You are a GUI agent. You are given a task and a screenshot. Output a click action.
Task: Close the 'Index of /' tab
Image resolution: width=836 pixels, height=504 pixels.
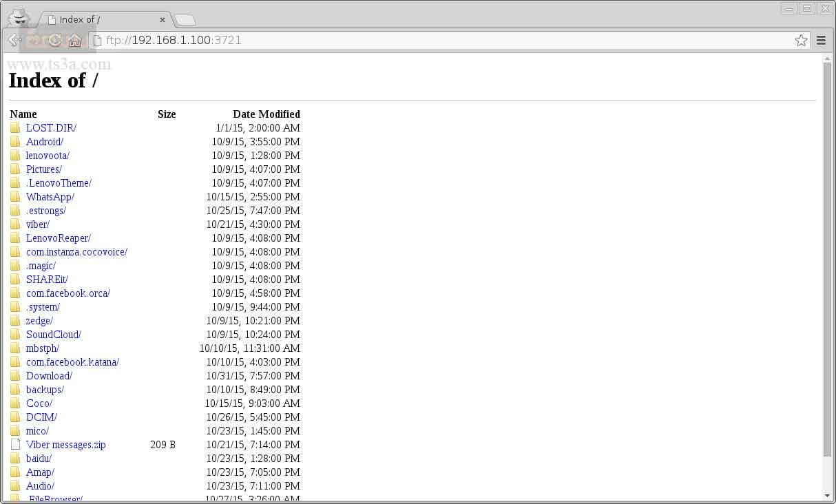(x=163, y=20)
